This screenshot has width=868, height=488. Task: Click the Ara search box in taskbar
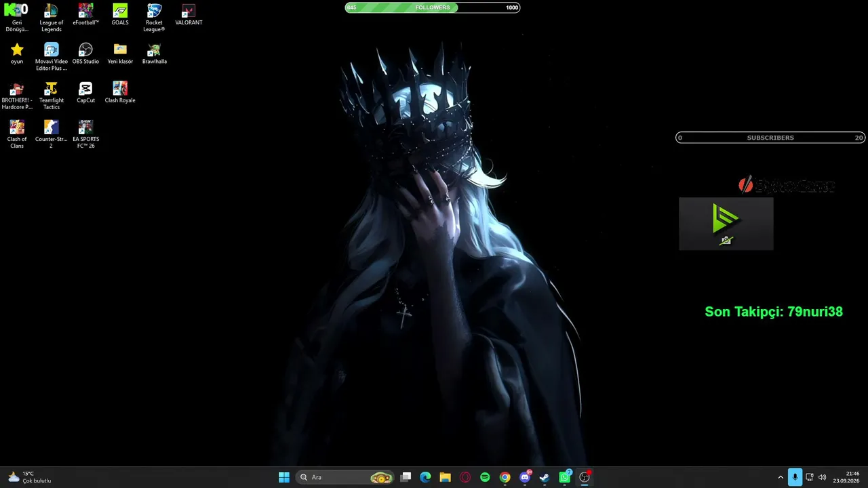[346, 477]
